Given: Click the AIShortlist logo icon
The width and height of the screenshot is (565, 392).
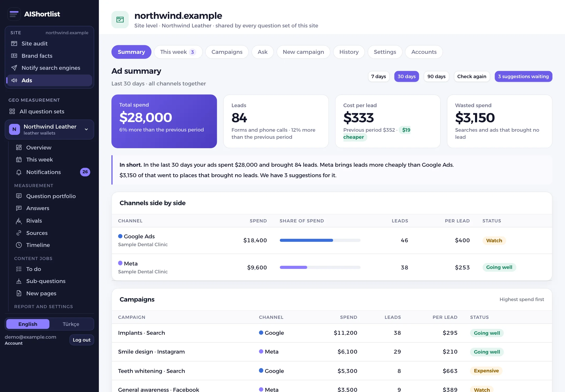Looking at the screenshot, I should 14,14.
